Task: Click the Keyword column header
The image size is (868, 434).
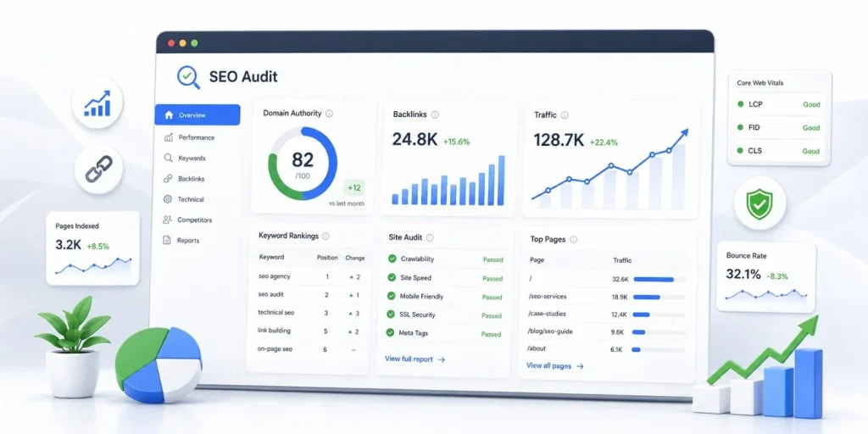Action: (x=271, y=257)
